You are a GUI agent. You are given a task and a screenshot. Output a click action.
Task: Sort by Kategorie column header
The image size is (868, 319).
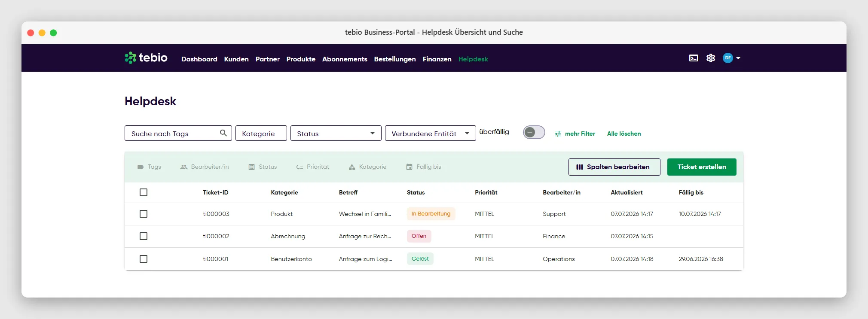point(284,192)
